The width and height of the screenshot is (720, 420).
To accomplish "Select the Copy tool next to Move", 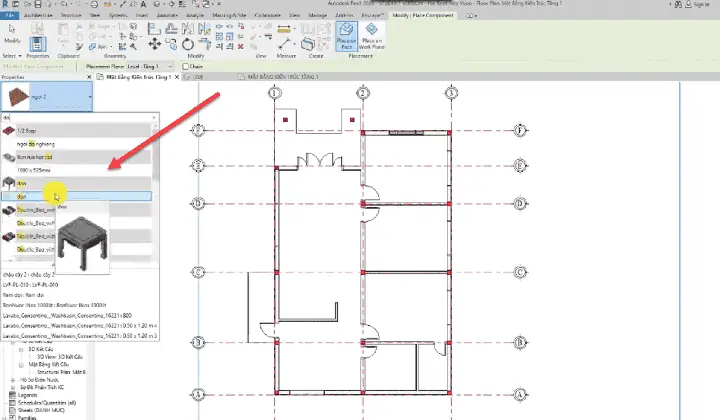I will pyautogui.click(x=171, y=44).
